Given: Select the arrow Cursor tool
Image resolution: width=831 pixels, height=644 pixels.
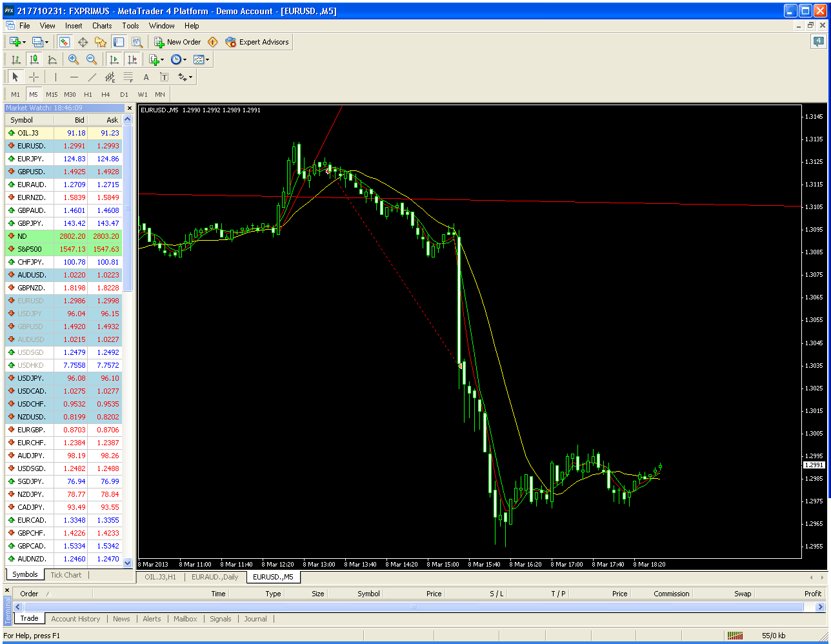Looking at the screenshot, I should tap(15, 77).
